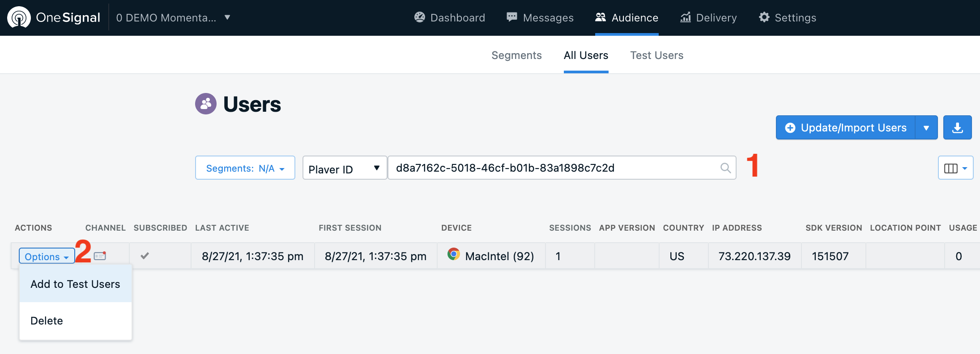Open the app selector dropdown arrow
The height and width of the screenshot is (354, 980).
(227, 17)
